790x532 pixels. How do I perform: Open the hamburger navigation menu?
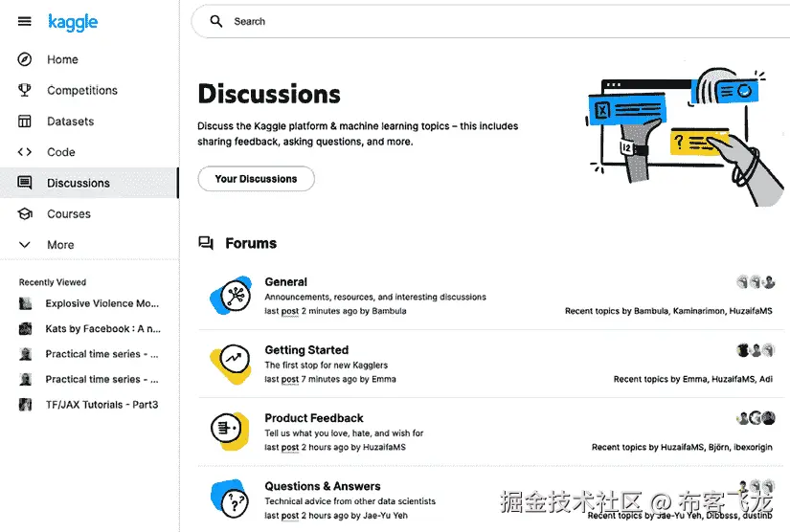click(x=24, y=21)
